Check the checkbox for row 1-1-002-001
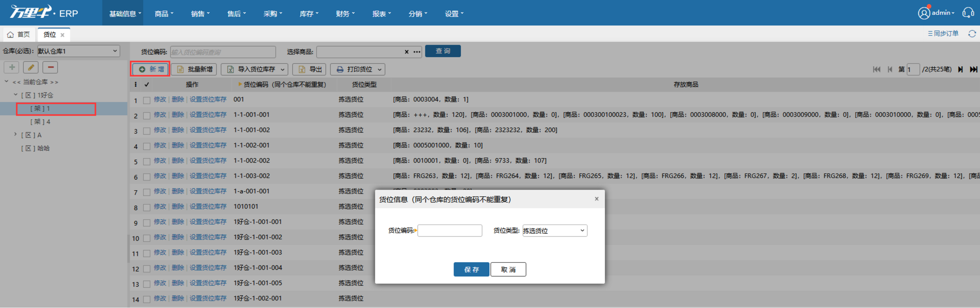980x308 pixels. 146,146
